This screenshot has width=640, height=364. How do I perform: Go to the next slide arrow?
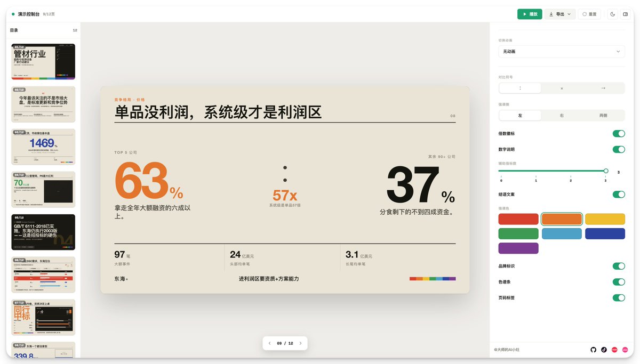point(300,343)
